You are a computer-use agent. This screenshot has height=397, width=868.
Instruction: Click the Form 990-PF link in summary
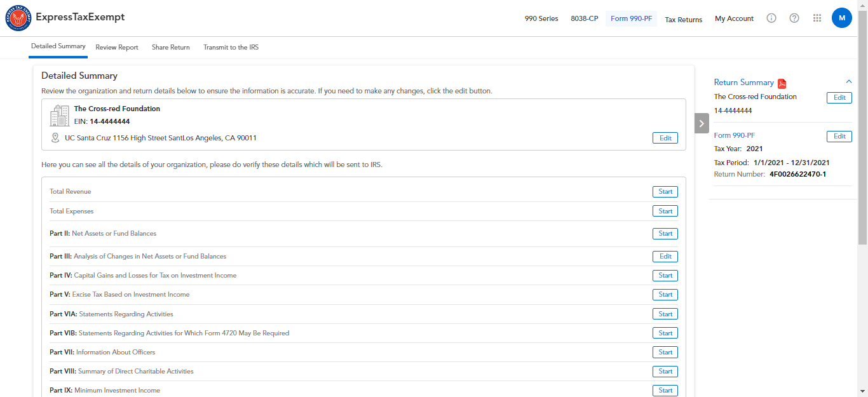coord(734,136)
